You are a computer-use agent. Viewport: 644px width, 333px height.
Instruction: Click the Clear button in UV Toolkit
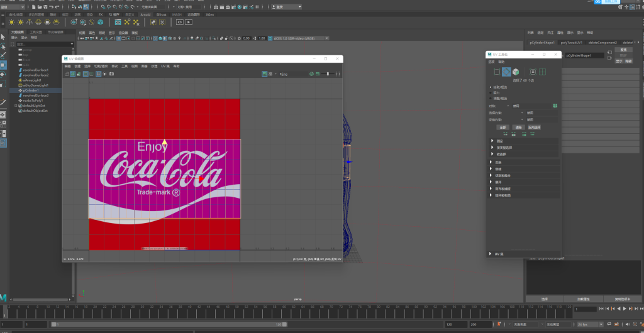(518, 127)
